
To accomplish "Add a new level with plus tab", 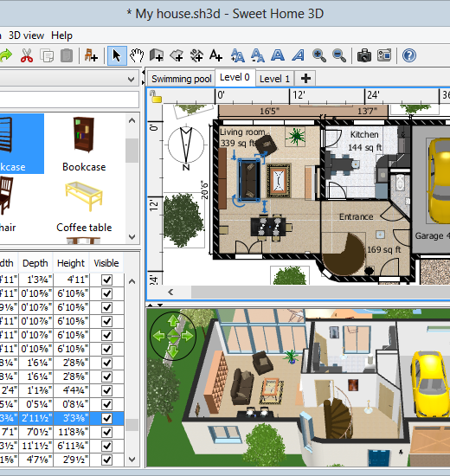I will click(305, 79).
